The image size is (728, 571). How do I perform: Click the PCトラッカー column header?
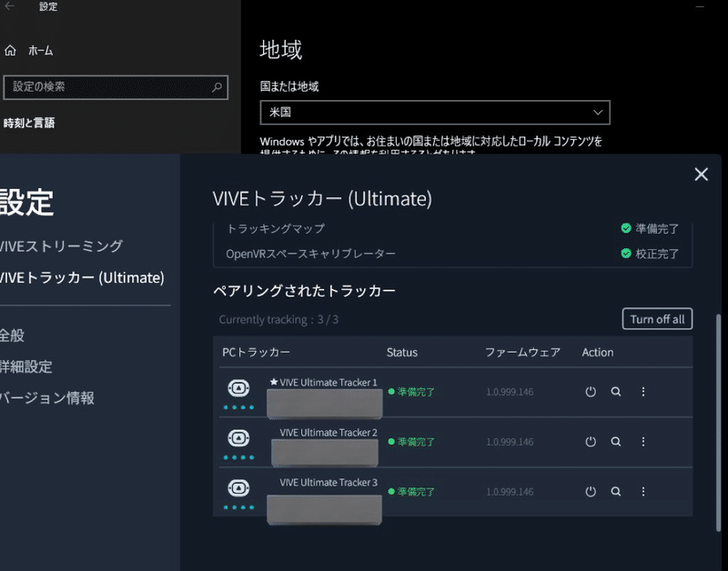256,352
